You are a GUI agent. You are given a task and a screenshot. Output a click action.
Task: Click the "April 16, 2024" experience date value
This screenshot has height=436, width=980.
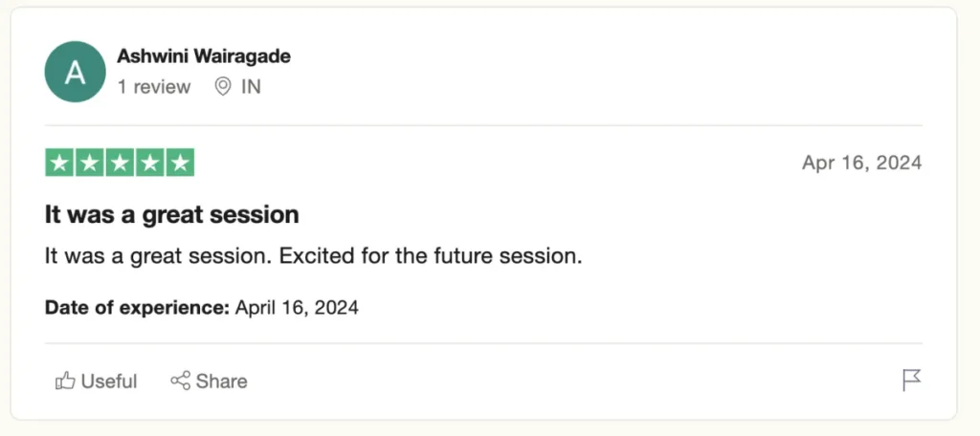pyautogui.click(x=297, y=308)
